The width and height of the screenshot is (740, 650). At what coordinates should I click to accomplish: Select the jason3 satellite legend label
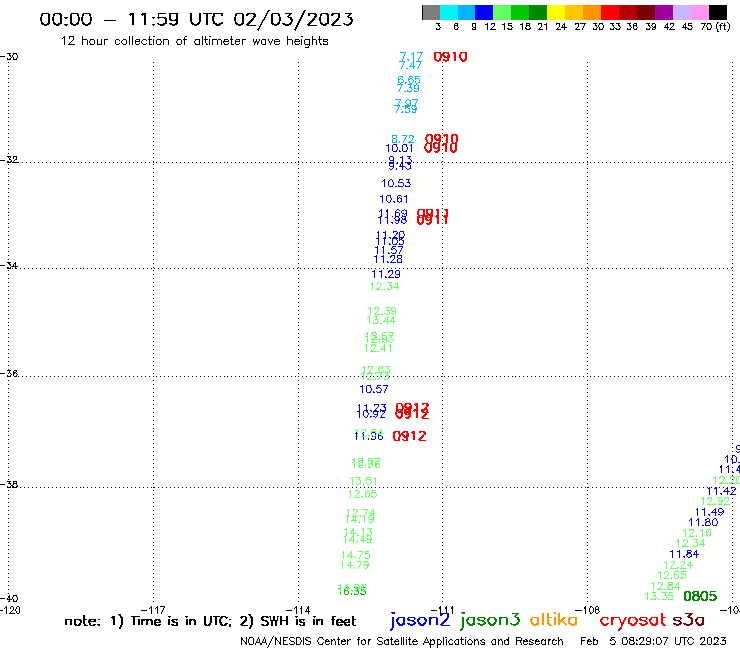click(490, 620)
